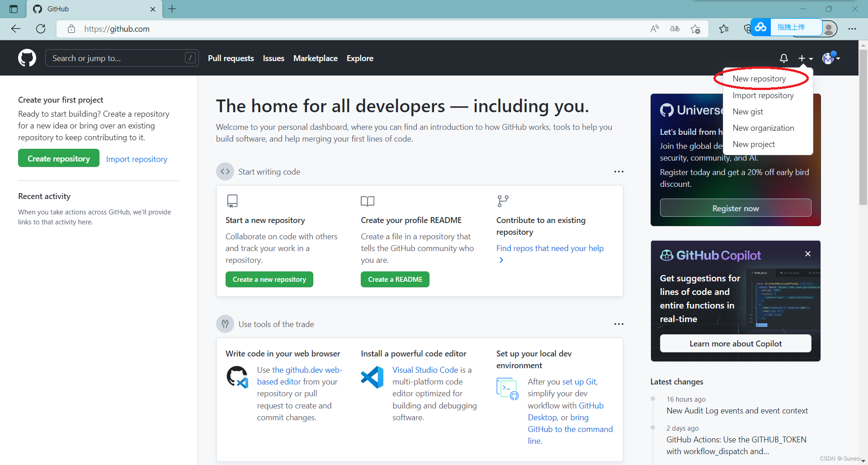Focus the Search or jump to field

click(x=122, y=58)
